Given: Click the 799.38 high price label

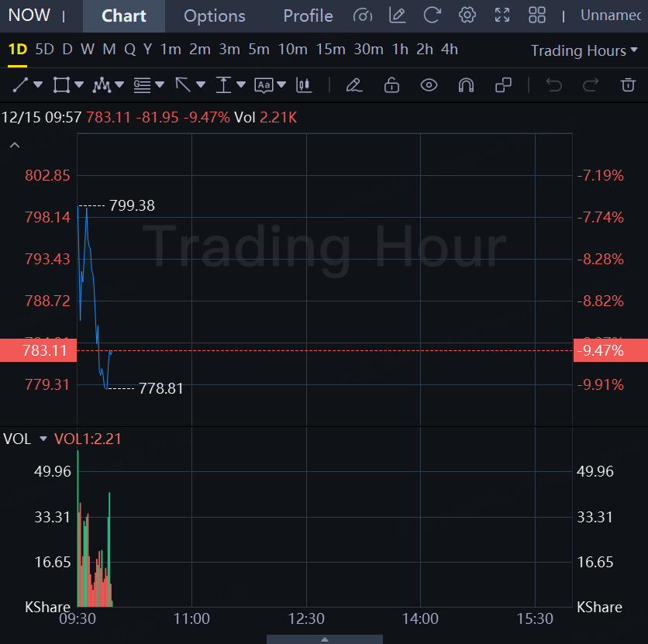Looking at the screenshot, I should tap(132, 205).
